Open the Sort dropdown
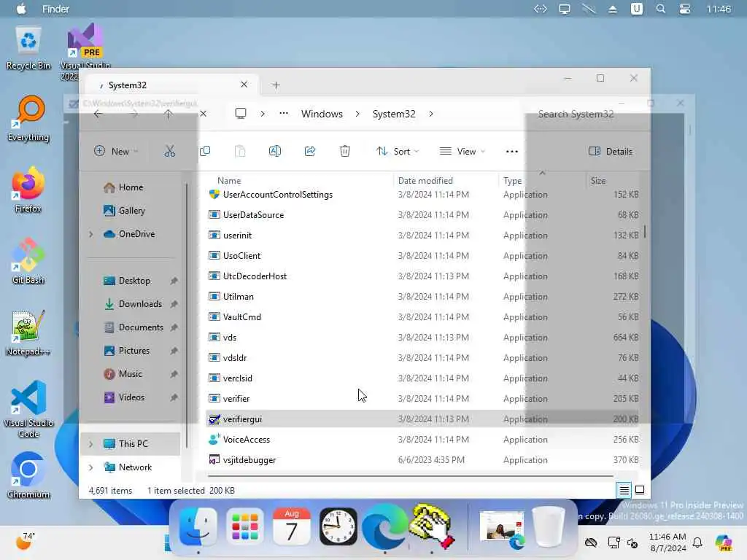 [398, 152]
